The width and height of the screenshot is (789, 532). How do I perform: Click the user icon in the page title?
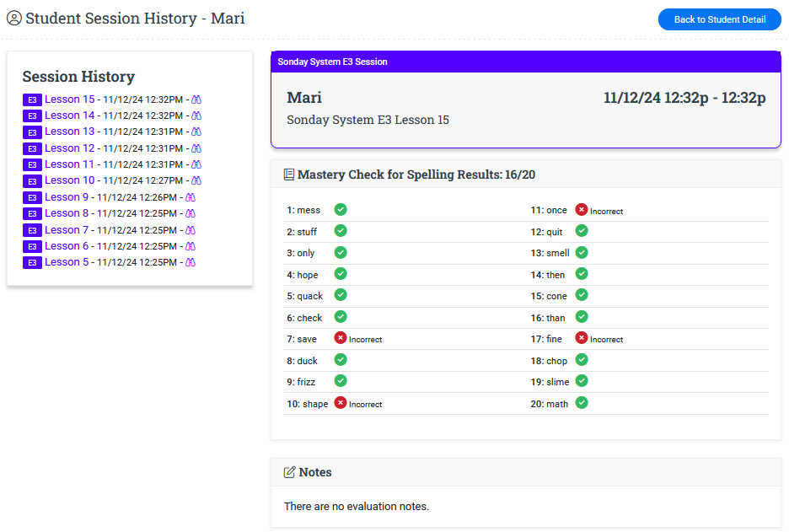[14, 18]
